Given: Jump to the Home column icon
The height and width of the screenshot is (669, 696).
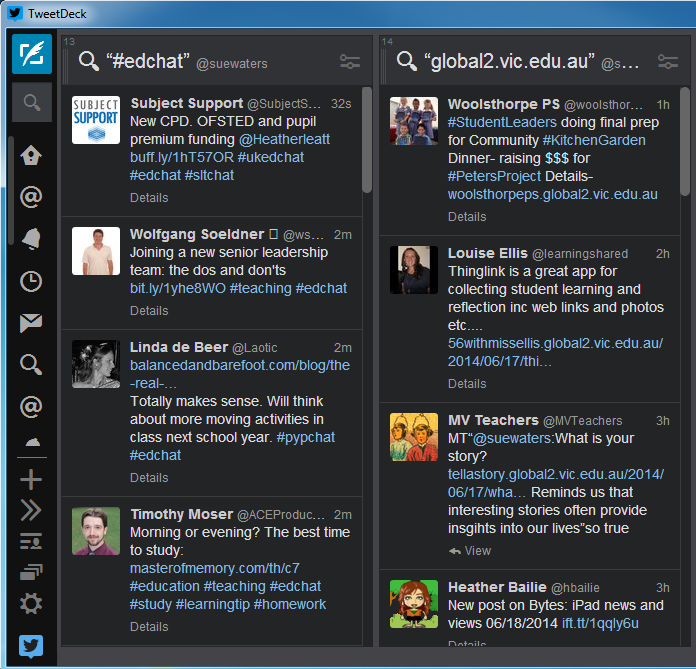Looking at the screenshot, I should tap(31, 155).
